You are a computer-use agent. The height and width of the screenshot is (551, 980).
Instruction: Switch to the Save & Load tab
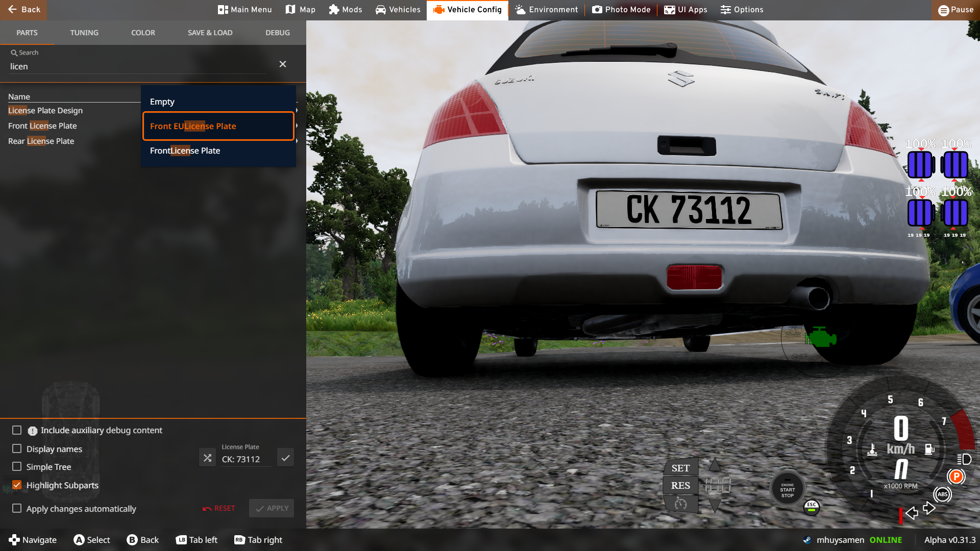pos(210,33)
